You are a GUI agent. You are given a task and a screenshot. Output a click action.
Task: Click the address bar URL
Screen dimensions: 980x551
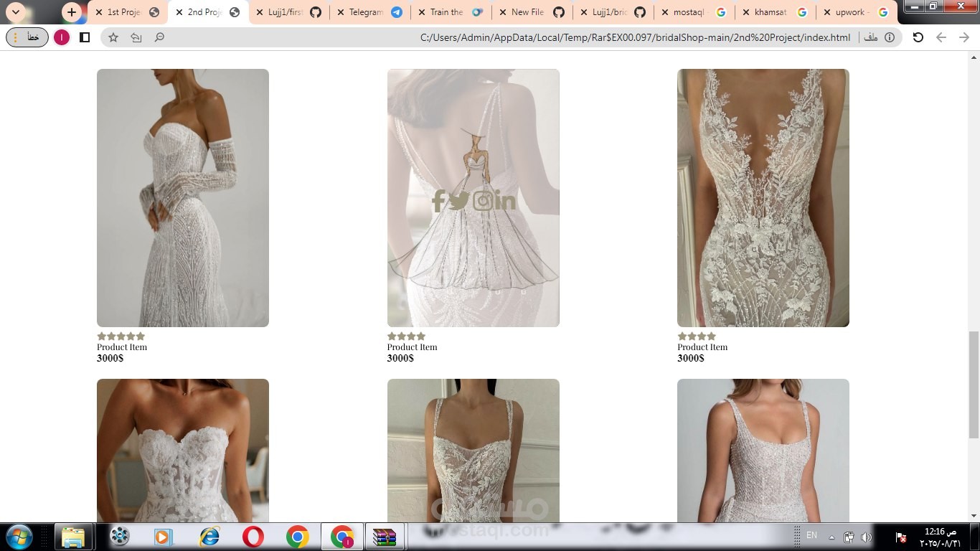[635, 37]
